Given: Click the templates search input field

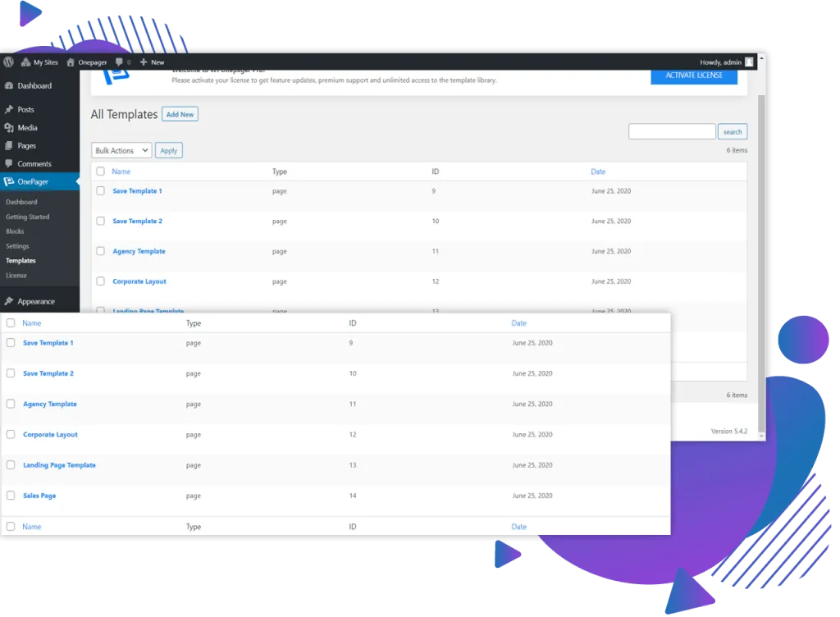Looking at the screenshot, I should click(672, 132).
